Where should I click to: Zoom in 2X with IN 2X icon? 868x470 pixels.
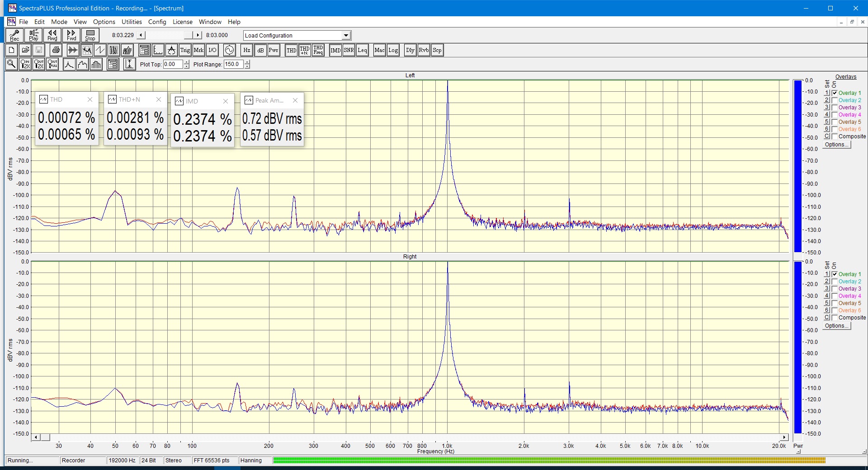(25, 64)
